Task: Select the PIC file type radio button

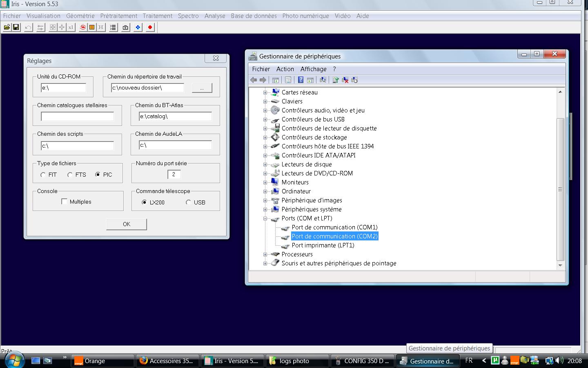Action: 98,175
